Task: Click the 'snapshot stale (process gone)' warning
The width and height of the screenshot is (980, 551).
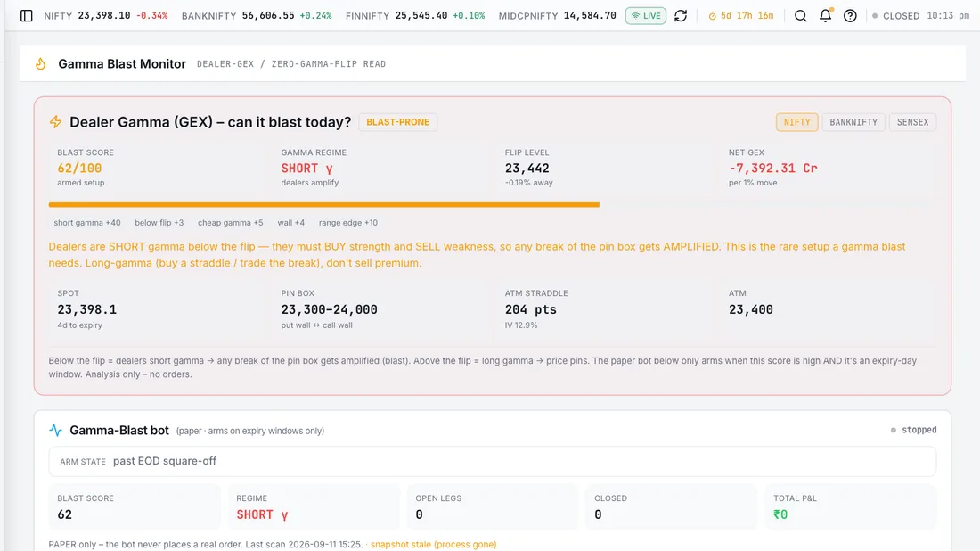Action: [x=433, y=545]
